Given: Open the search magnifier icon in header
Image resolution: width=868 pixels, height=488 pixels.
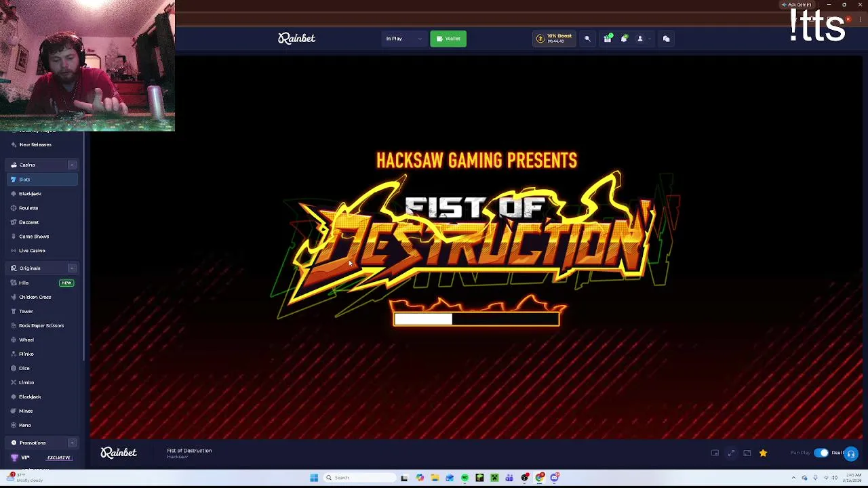Looking at the screenshot, I should click(x=587, y=39).
